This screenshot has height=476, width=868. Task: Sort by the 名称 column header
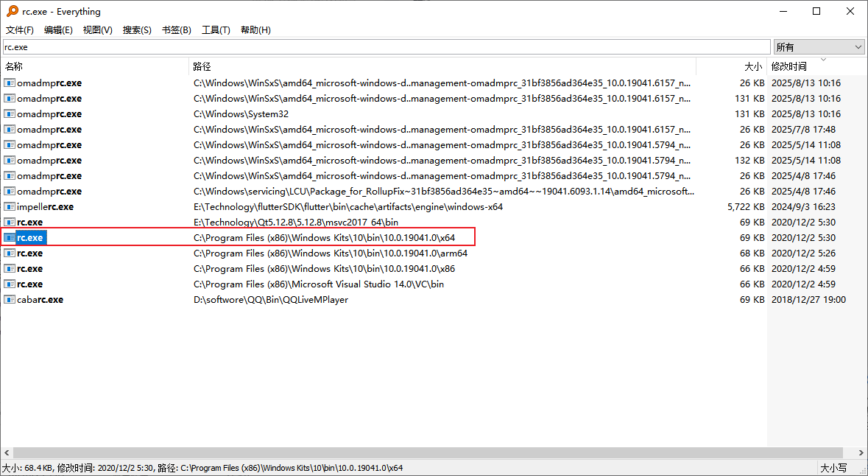coord(95,66)
